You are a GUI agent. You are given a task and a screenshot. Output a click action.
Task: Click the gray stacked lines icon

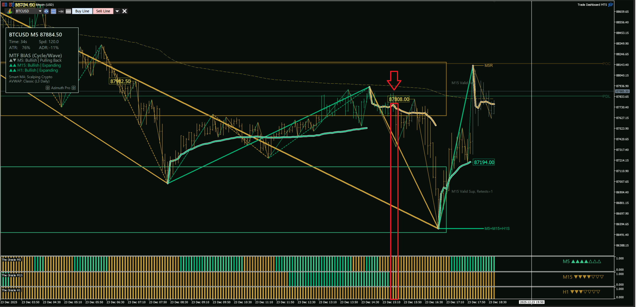(68, 11)
